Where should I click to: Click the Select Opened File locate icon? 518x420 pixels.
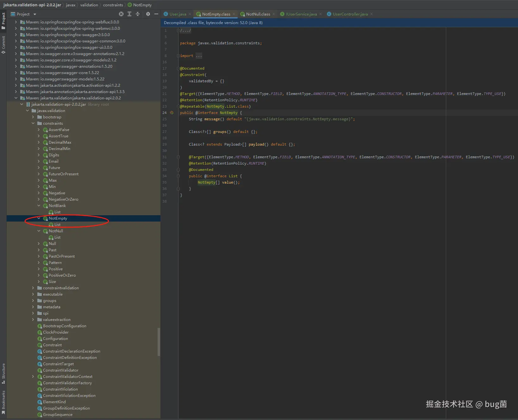click(121, 14)
